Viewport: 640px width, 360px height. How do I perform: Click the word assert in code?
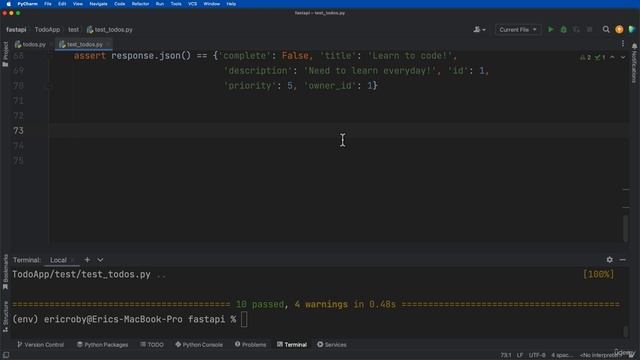[x=89, y=56]
